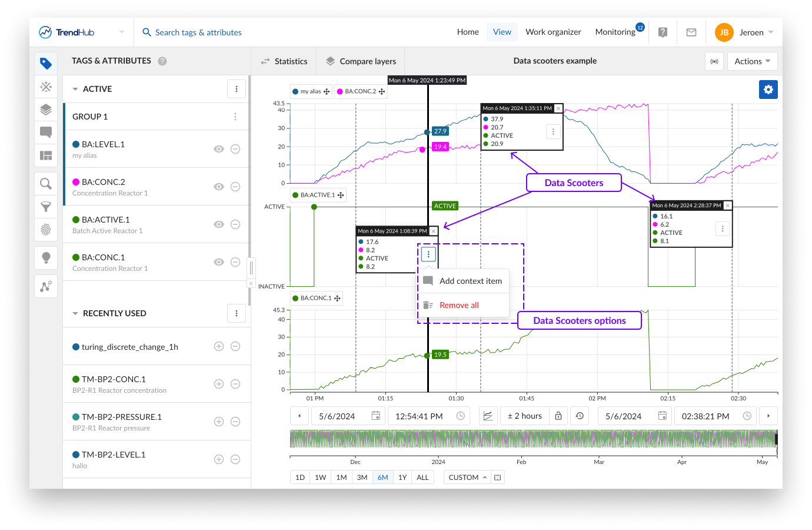This screenshot has height=530, width=812.
Task: Open the Actions dropdown
Action: (x=752, y=61)
